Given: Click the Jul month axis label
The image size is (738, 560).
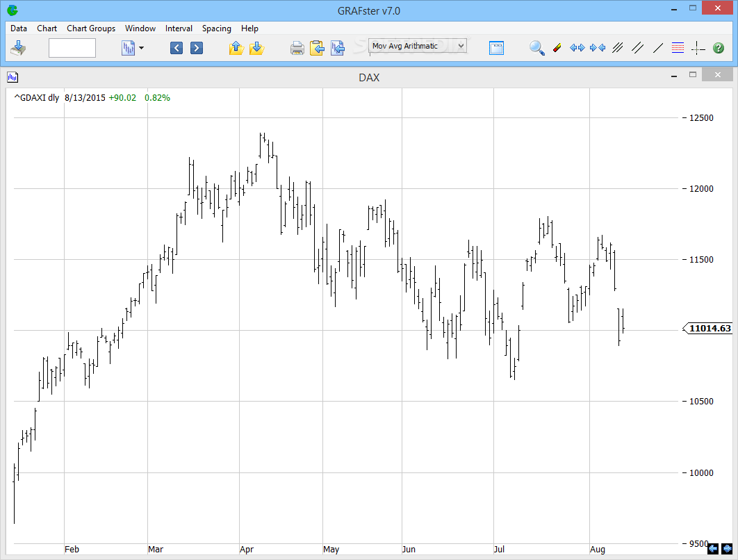Looking at the screenshot, I should 500,549.
